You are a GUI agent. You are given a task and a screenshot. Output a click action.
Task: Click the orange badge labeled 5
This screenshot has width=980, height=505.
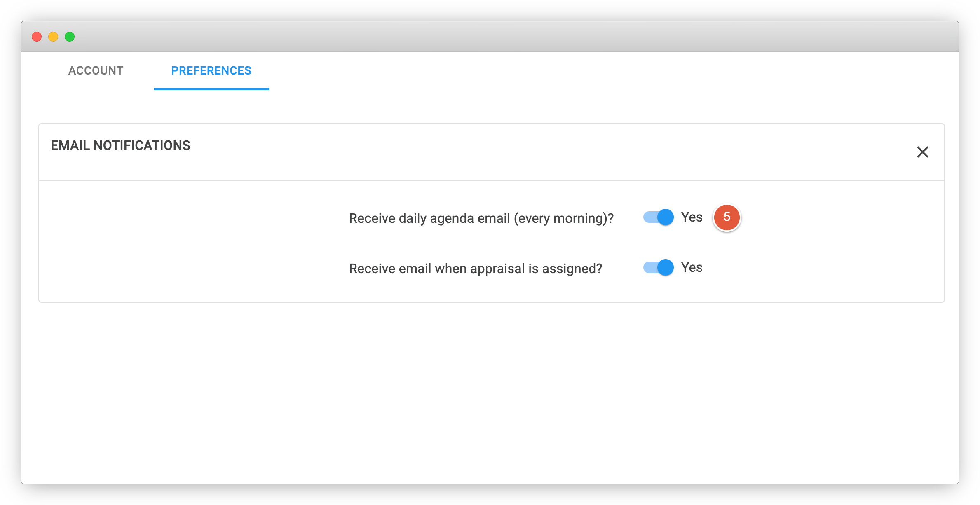[x=727, y=217]
